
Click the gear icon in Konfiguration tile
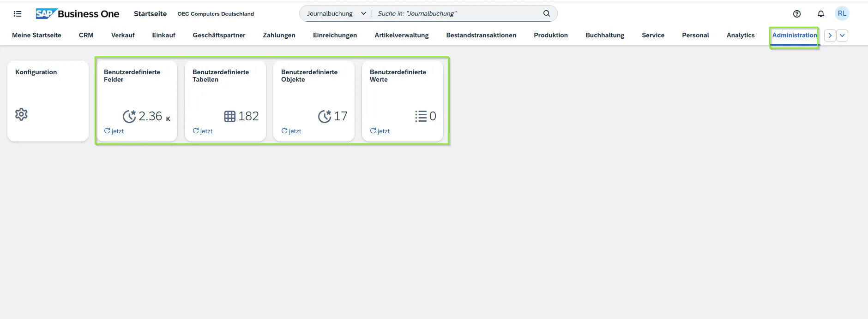21,114
